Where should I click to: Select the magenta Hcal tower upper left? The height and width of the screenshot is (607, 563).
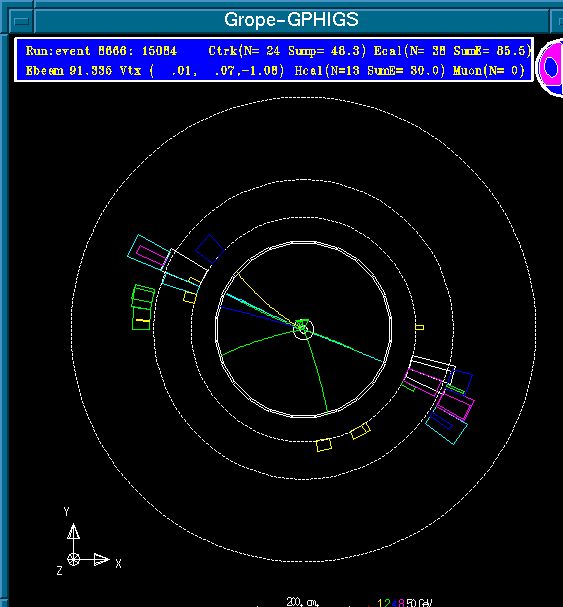click(x=151, y=256)
